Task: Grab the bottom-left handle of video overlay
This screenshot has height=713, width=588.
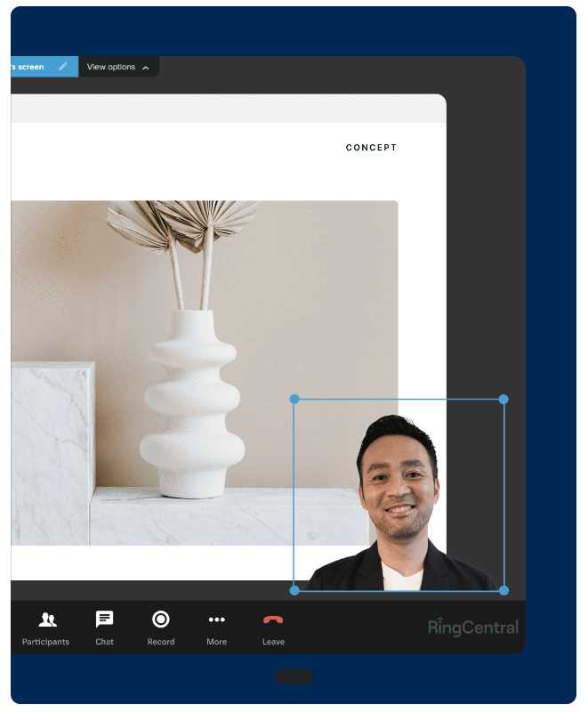Action: point(294,591)
